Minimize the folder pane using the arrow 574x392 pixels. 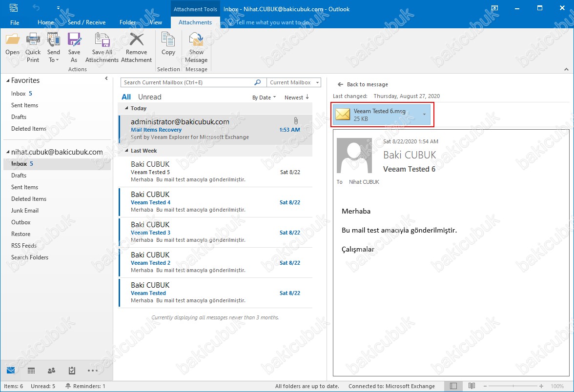point(106,78)
